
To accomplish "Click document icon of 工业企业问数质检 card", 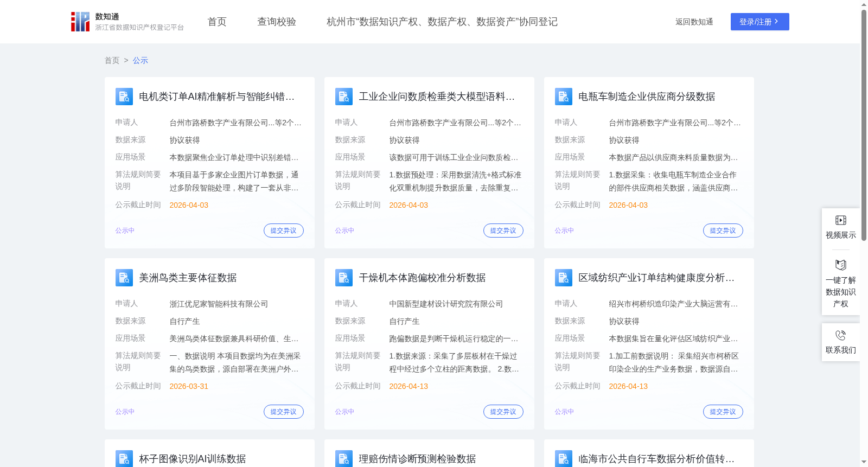I will coord(344,97).
